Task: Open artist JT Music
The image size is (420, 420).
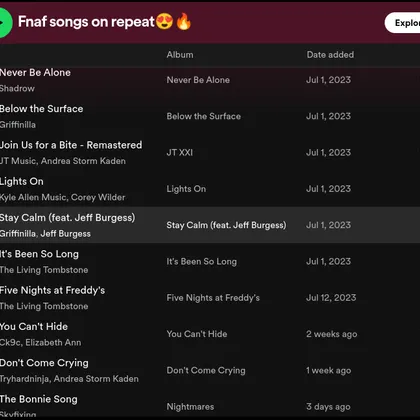Action: (x=18, y=161)
